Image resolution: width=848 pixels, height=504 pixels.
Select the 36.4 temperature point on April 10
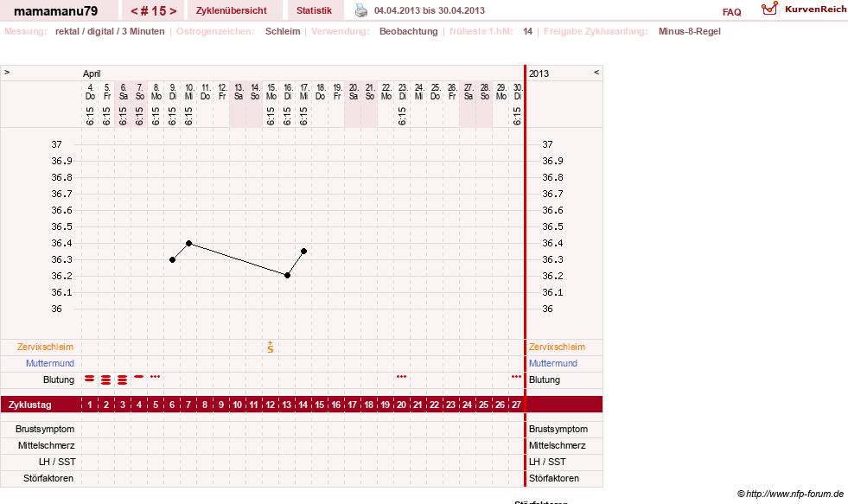[188, 243]
